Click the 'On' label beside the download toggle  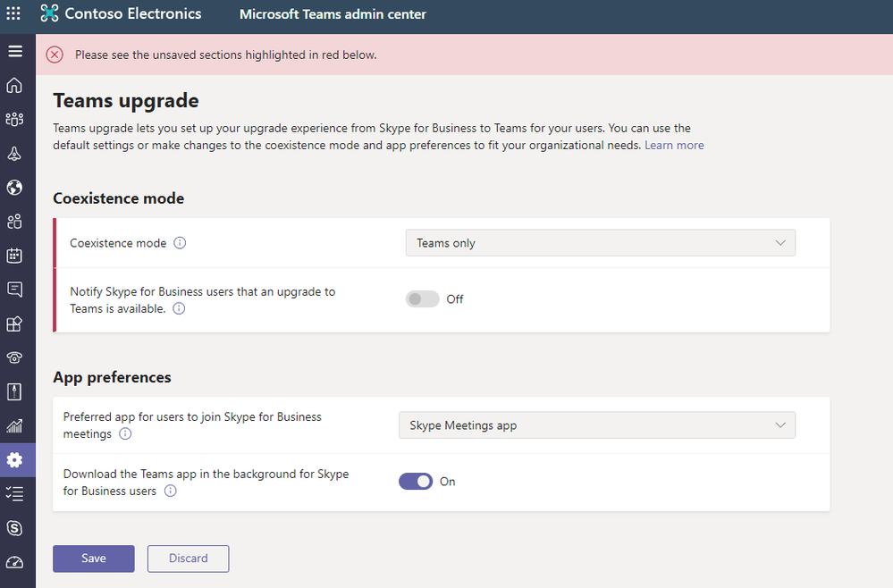coord(448,482)
